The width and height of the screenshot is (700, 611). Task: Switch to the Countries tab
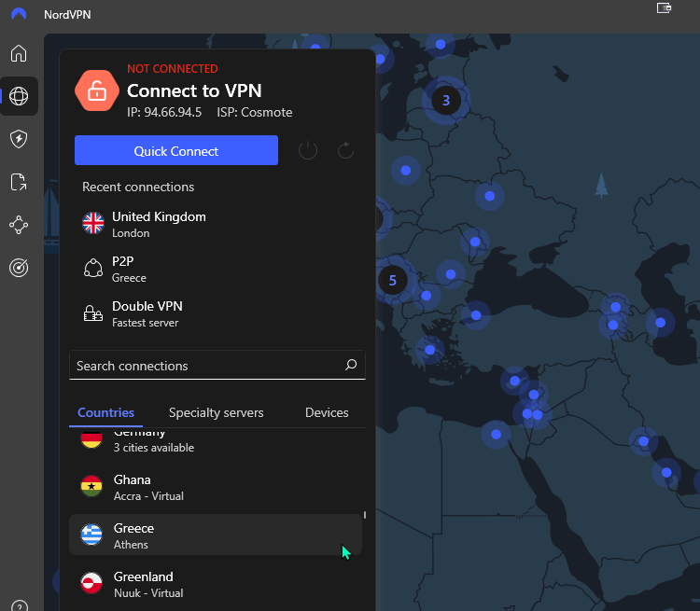click(x=105, y=412)
